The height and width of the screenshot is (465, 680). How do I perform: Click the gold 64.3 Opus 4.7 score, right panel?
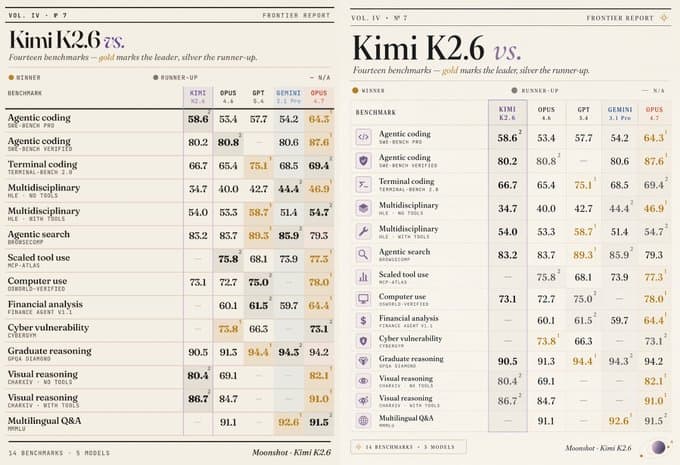(654, 138)
